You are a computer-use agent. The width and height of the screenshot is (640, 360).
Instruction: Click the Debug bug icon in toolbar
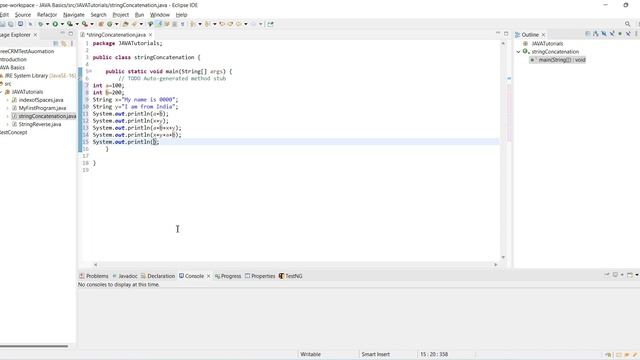[40, 24]
